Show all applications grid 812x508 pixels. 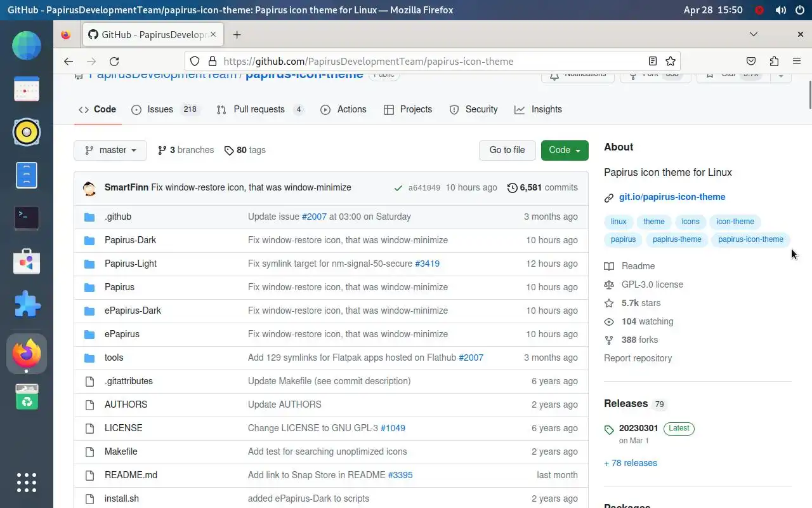tap(27, 483)
